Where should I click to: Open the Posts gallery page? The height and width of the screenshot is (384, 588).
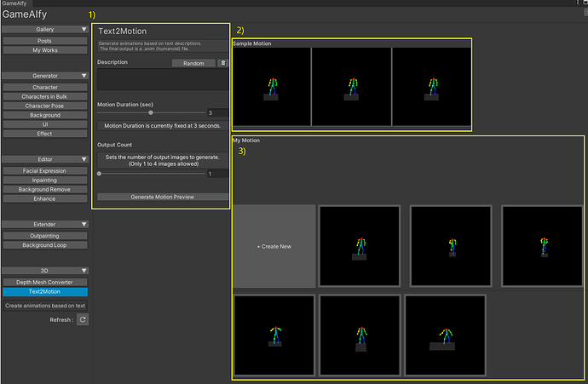click(x=45, y=40)
